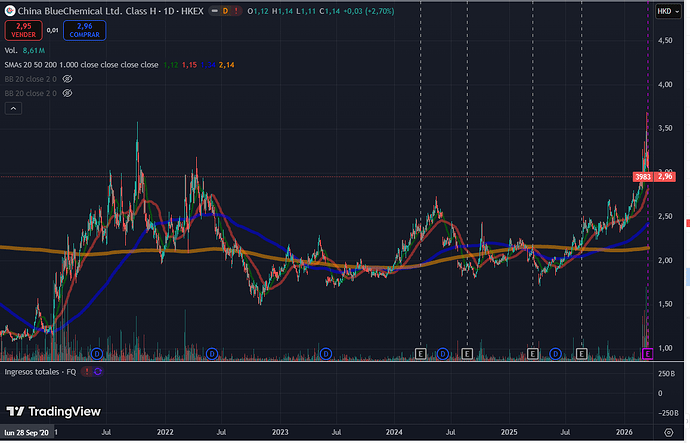Click the Vol. volume indicator label
Image resolution: width=690 pixels, height=443 pixels.
[11, 49]
